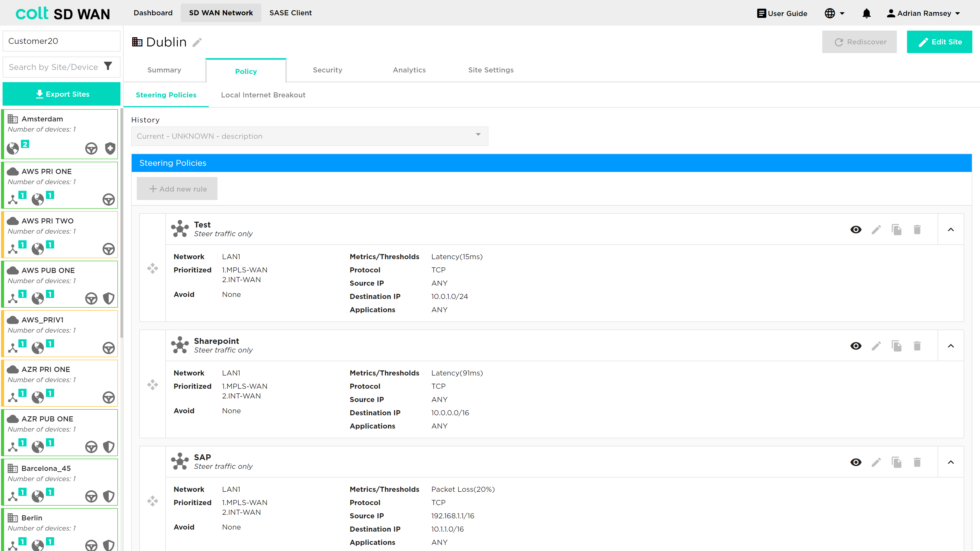Open Adrian Ramsey user menu
Image resolution: width=980 pixels, height=551 pixels.
(923, 13)
